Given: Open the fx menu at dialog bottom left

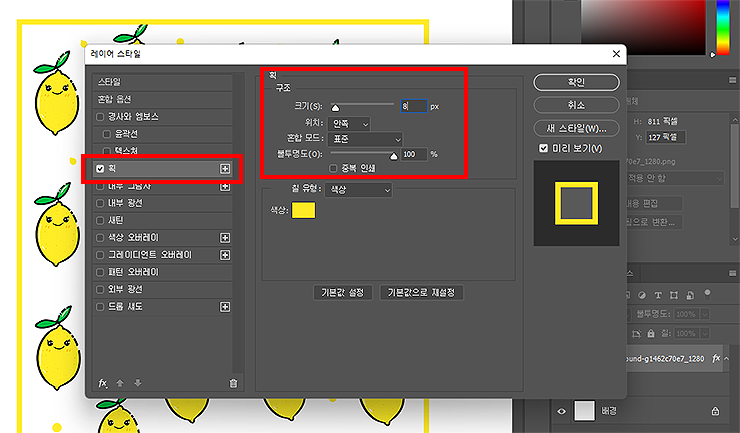Looking at the screenshot, I should coord(102,383).
